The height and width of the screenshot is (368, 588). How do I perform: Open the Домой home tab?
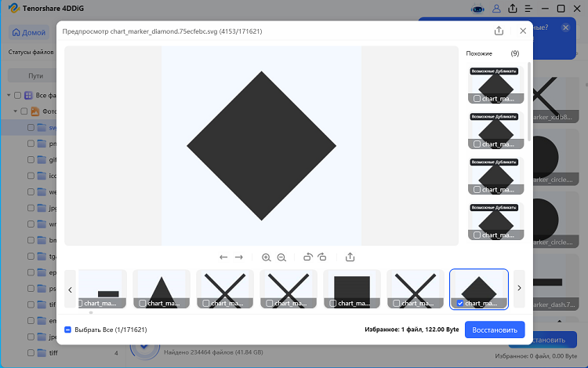coord(29,33)
